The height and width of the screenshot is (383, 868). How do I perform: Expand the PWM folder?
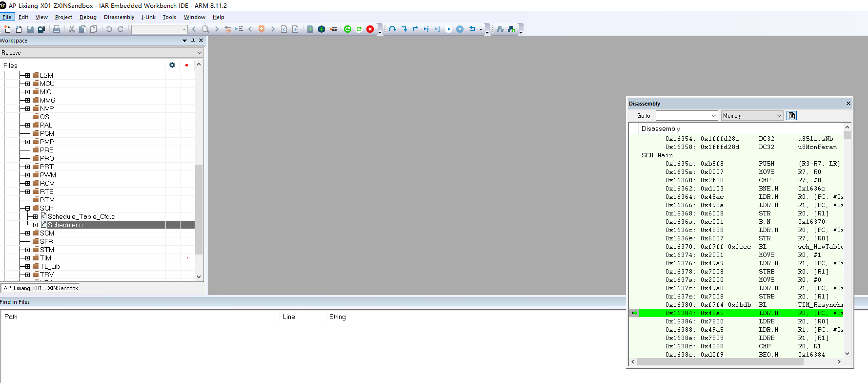click(27, 175)
